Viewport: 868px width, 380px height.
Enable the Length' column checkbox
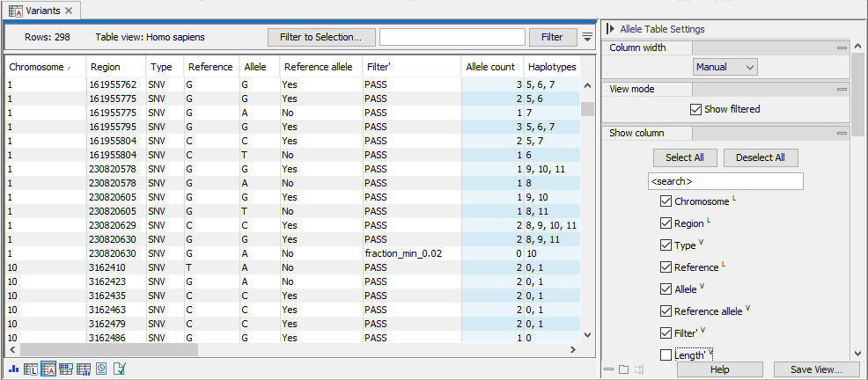point(666,354)
